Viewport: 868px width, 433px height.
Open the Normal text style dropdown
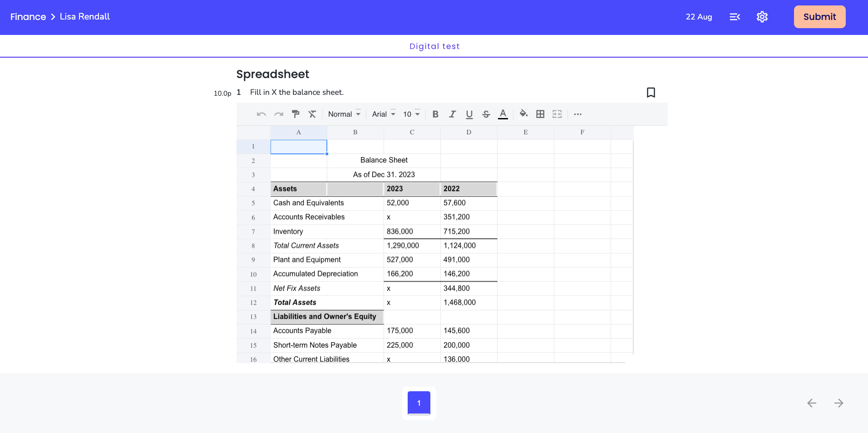pyautogui.click(x=344, y=114)
